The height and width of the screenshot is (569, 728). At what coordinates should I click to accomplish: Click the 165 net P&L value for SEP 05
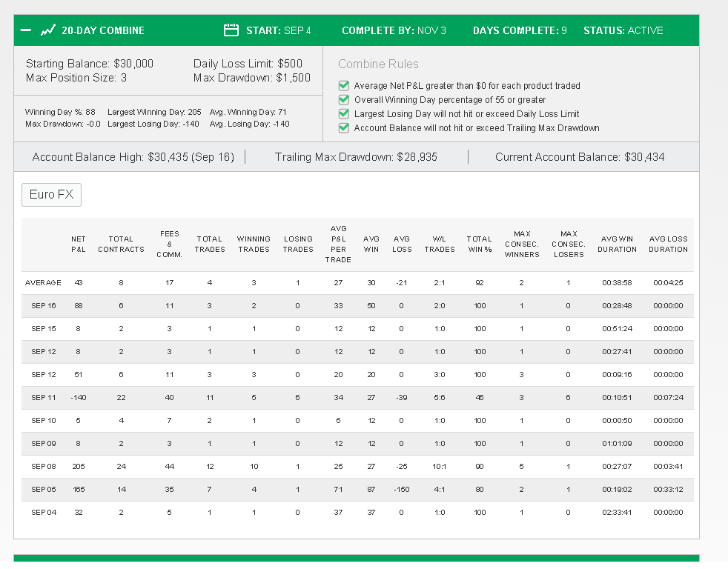tap(79, 490)
